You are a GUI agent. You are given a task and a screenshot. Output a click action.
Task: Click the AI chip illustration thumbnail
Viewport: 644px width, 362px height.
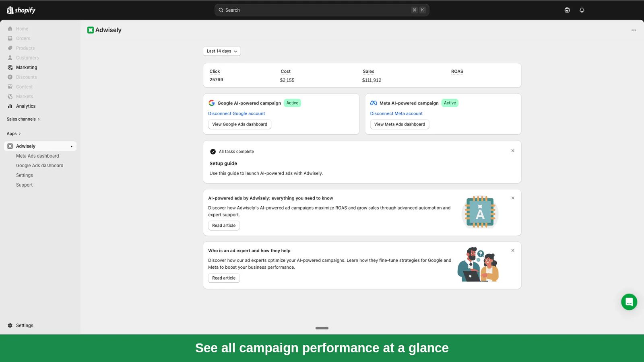point(480,212)
